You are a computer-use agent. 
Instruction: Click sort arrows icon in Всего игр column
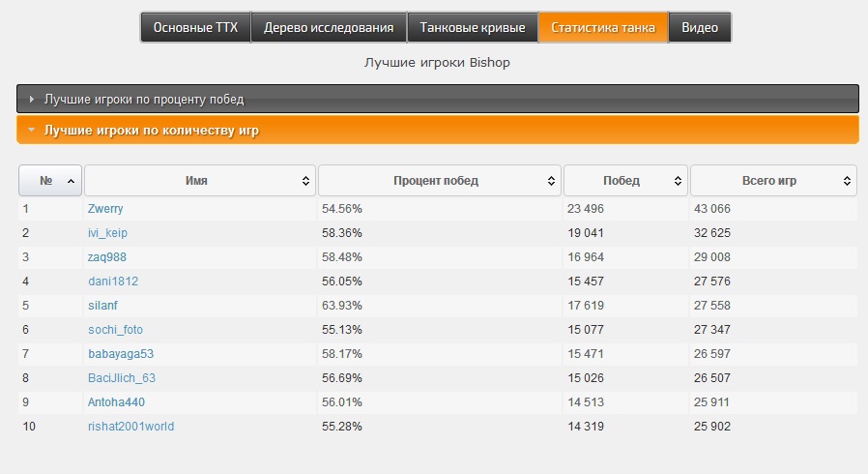[847, 181]
